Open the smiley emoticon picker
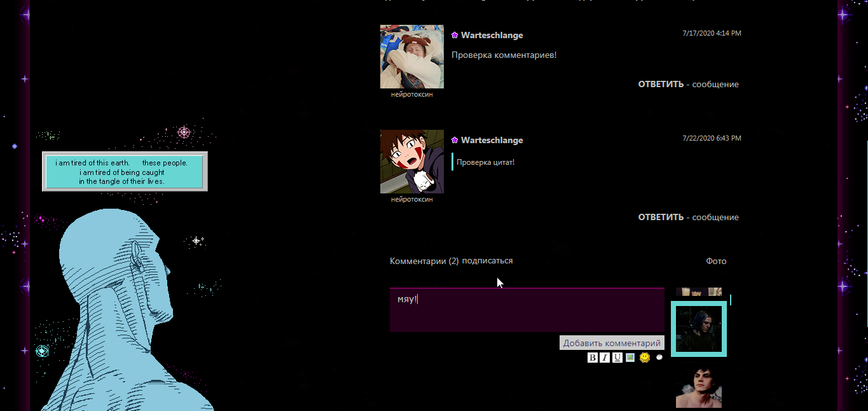Viewport: 868px width, 411px height. [645, 358]
